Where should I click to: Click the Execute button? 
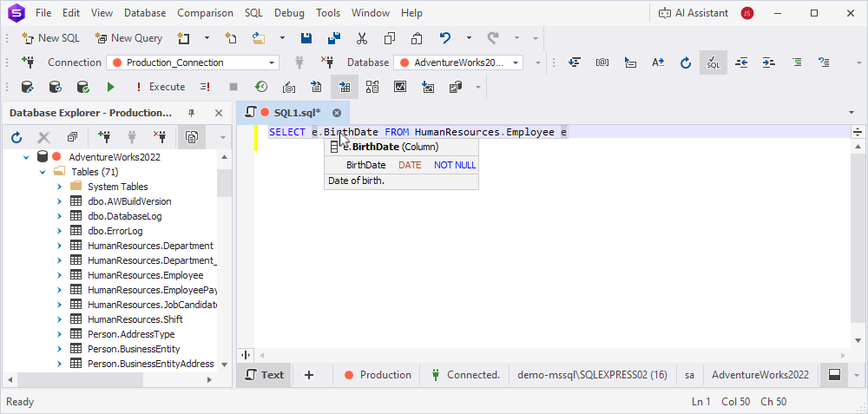pyautogui.click(x=160, y=87)
